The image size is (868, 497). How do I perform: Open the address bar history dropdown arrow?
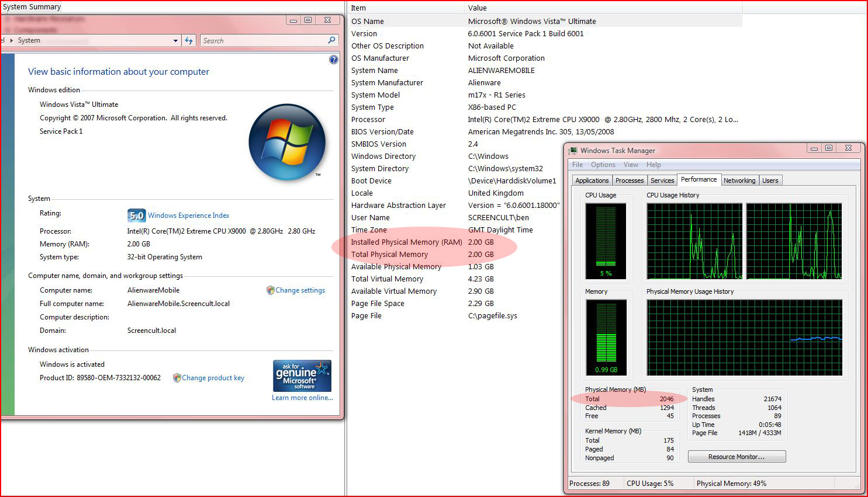(x=175, y=41)
